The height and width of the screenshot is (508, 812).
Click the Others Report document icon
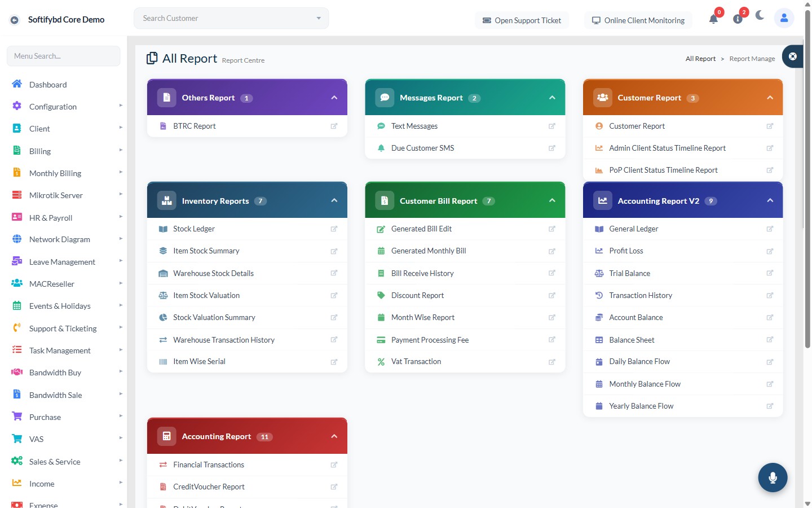click(x=166, y=98)
